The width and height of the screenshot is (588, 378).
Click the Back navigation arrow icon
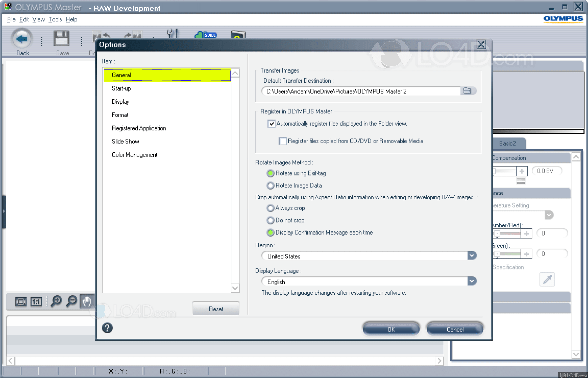(x=22, y=39)
